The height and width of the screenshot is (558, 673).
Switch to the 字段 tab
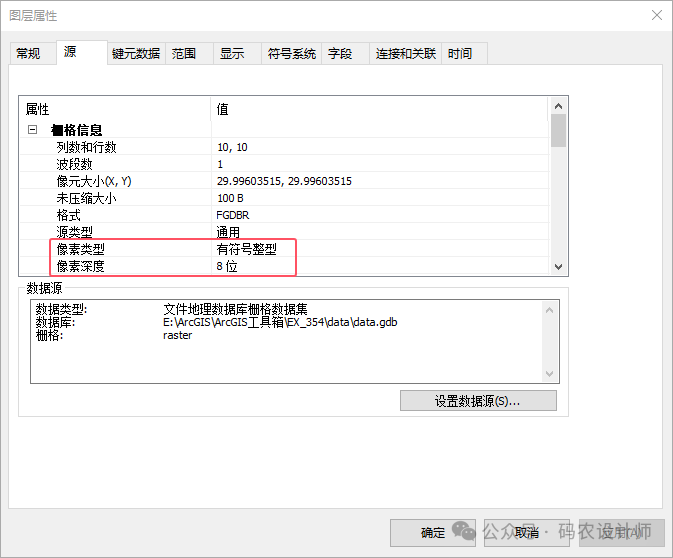click(340, 54)
